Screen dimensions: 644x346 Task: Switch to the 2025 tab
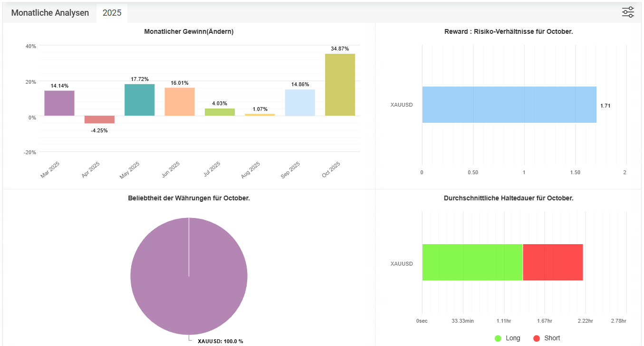[112, 13]
